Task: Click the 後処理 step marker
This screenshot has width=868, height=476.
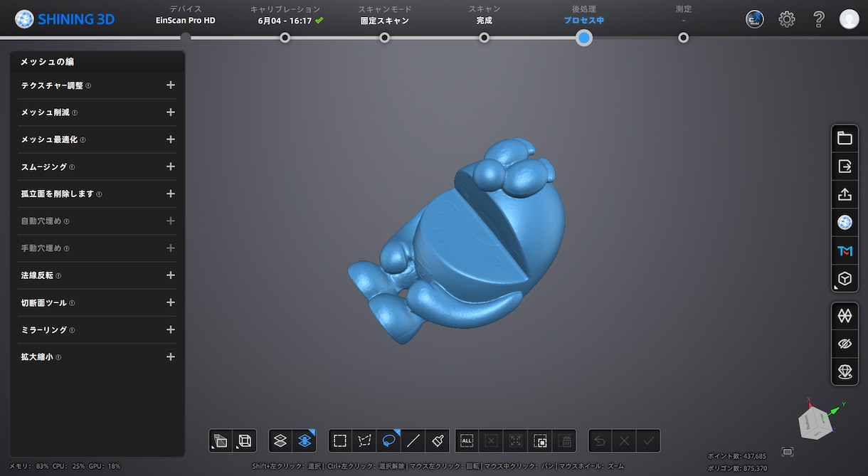Action: click(x=584, y=38)
